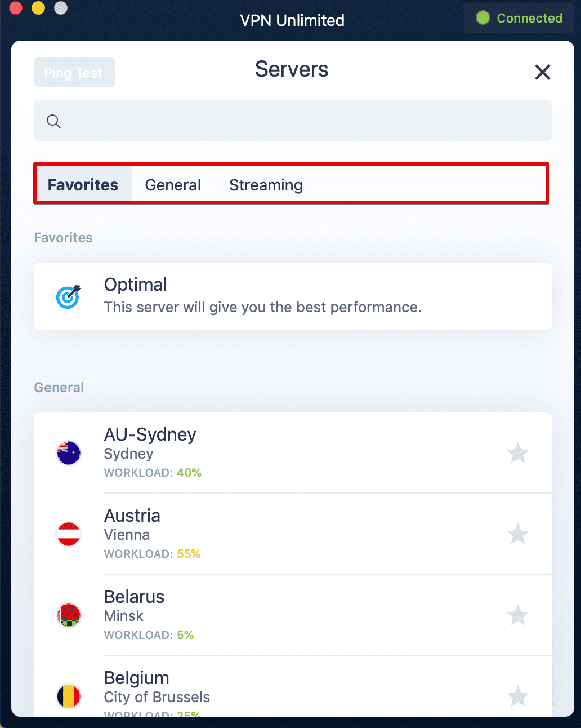The image size is (581, 728).
Task: Click the Austria flag icon
Action: click(x=68, y=534)
